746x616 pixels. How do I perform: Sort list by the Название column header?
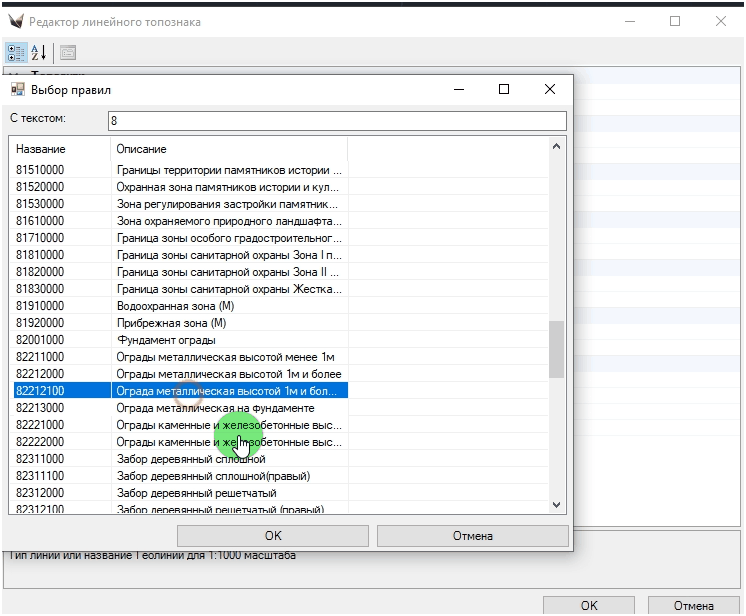[60, 149]
